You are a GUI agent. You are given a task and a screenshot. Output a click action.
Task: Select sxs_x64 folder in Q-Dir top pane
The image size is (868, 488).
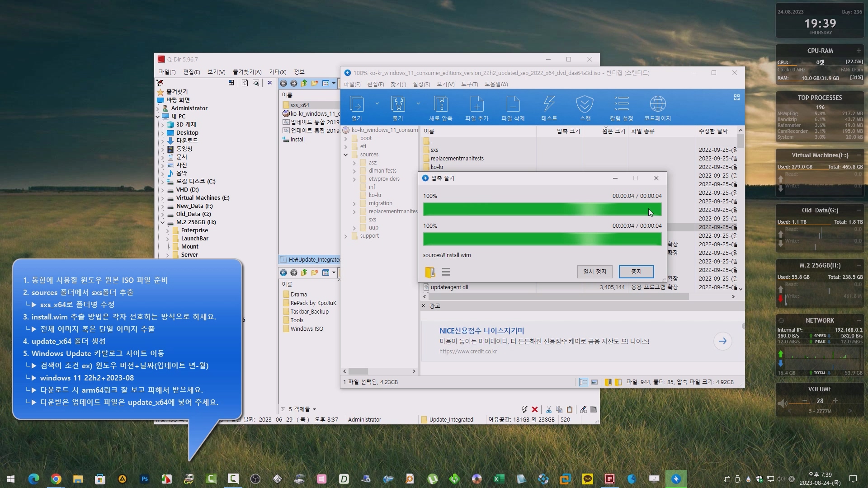pyautogui.click(x=300, y=105)
